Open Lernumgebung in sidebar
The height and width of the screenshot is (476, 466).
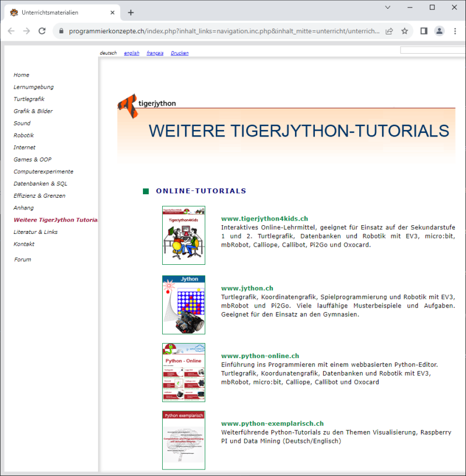33,87
